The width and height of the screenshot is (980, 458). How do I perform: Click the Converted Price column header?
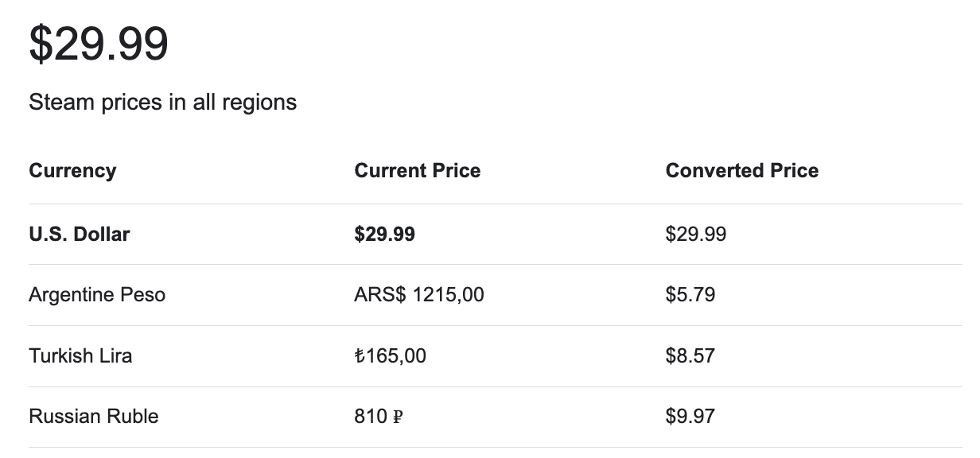[742, 171]
